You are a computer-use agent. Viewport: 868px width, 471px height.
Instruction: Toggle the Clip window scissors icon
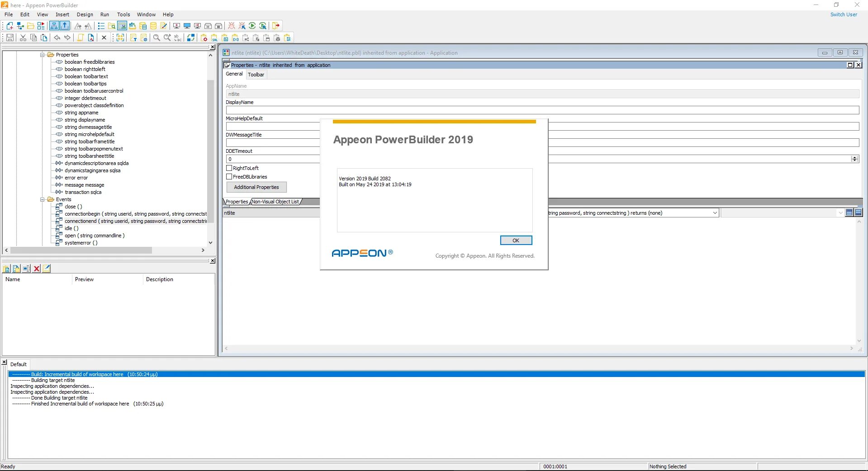[122, 26]
